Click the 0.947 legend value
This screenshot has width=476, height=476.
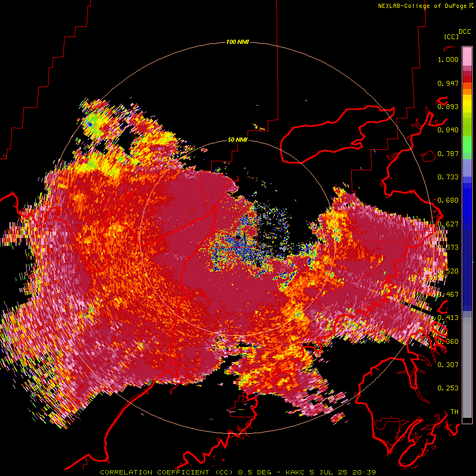(448, 83)
